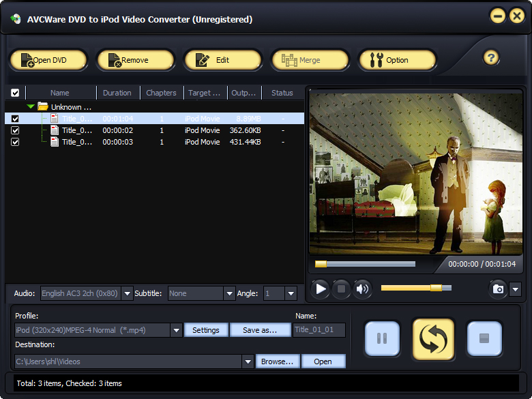Click the Save as... button
The width and height of the screenshot is (532, 399).
(x=260, y=330)
